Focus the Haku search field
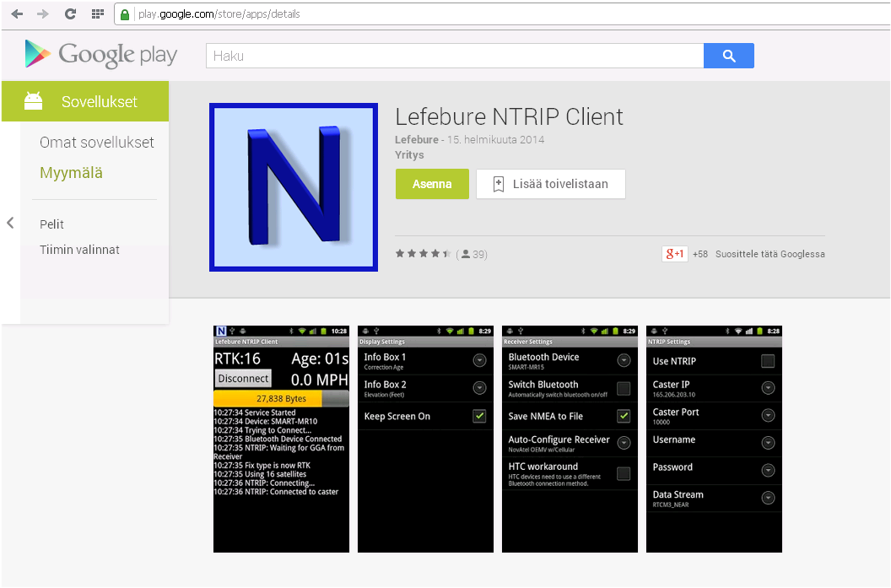 click(455, 56)
